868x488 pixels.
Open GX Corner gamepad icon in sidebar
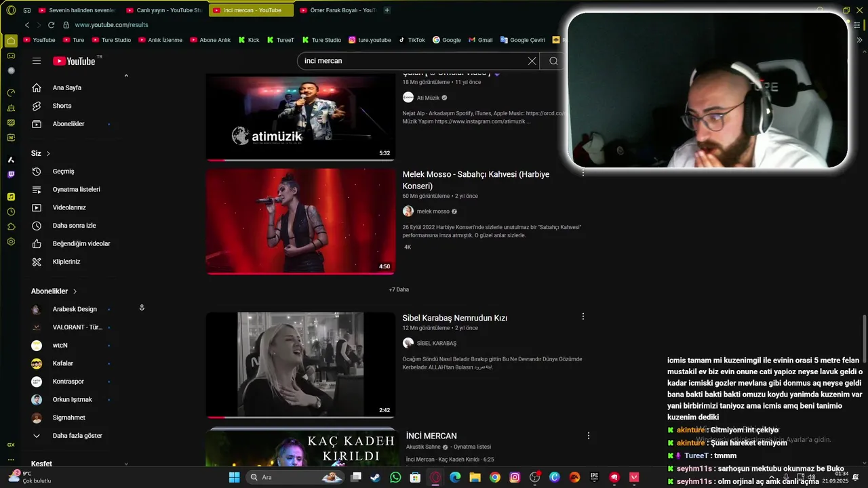coord(11,56)
